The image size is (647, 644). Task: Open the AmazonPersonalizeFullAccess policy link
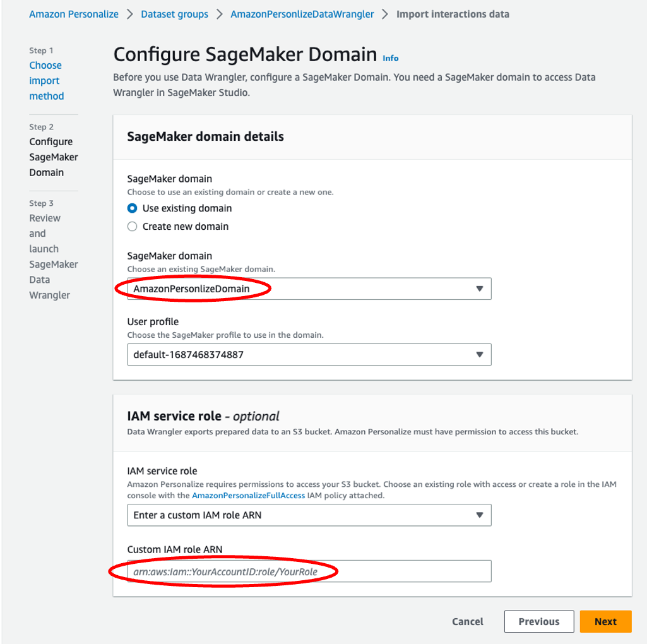(x=249, y=496)
